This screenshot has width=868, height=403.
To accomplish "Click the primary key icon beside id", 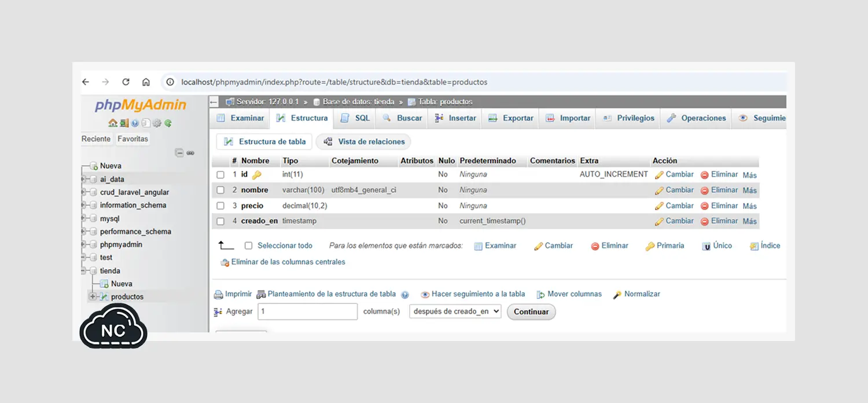I will (x=257, y=175).
